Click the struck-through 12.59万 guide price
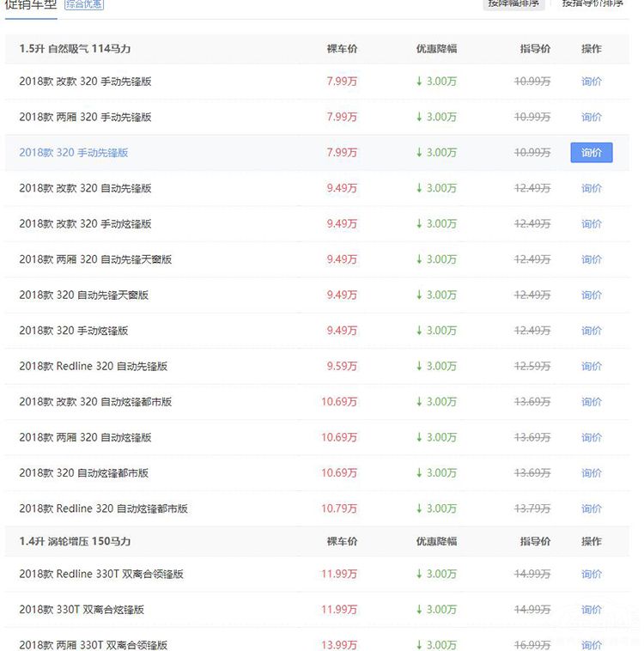The width and height of the screenshot is (644, 651). (532, 367)
